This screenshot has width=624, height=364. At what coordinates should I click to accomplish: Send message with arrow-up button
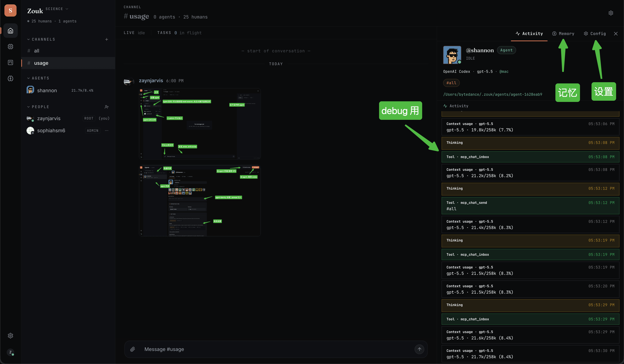(419, 349)
